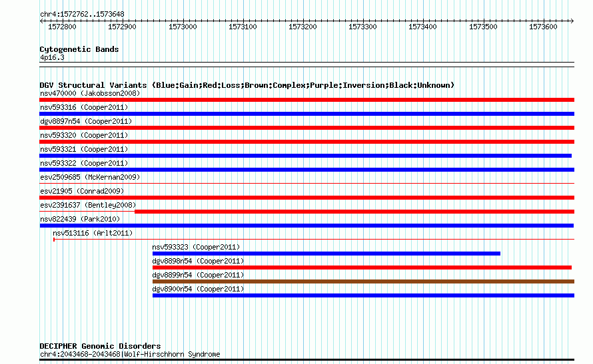Click the thin red nsv513116 line
The image size is (593, 364).
click(x=314, y=240)
